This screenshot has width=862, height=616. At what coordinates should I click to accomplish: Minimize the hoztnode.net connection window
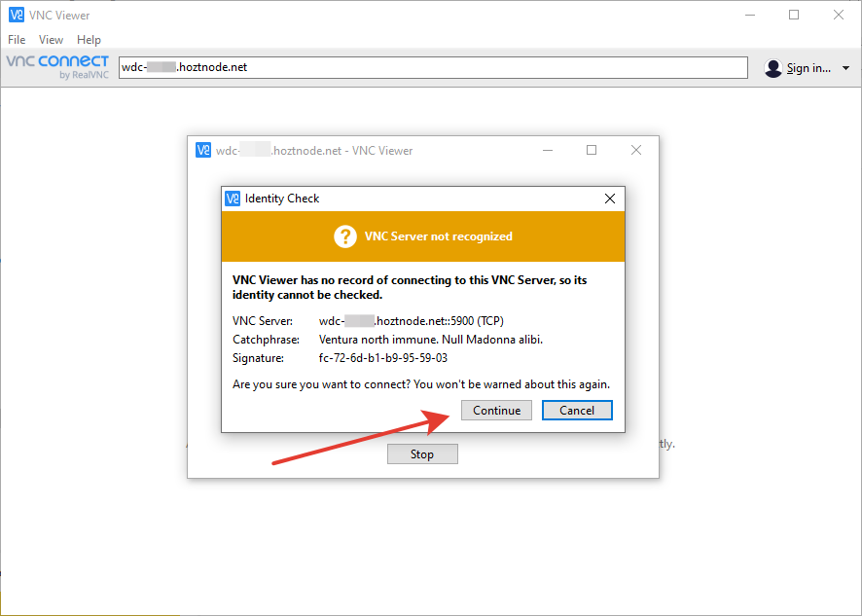point(548,150)
